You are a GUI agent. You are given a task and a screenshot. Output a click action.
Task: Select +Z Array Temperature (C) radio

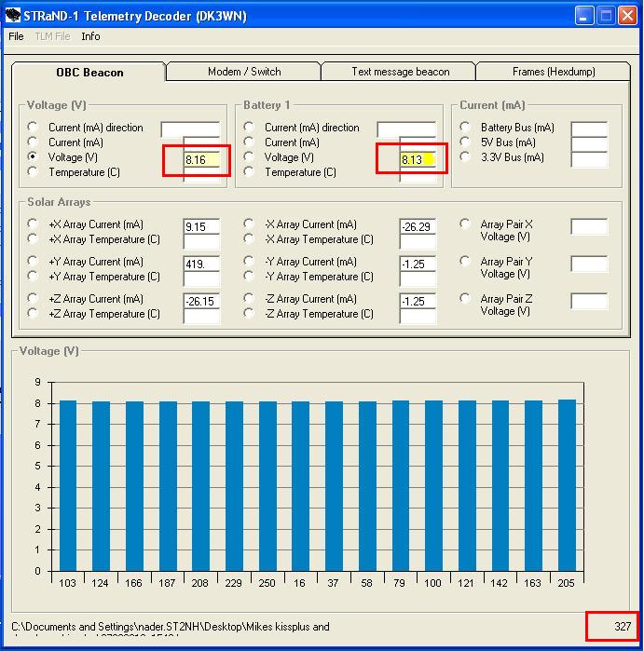pyautogui.click(x=33, y=313)
